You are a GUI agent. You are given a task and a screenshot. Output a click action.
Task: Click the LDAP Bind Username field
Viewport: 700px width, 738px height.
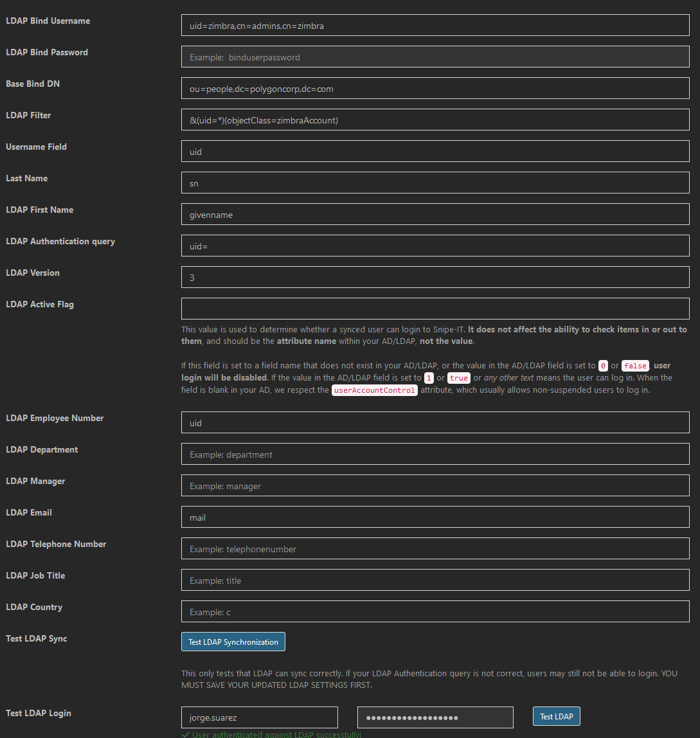tap(435, 26)
